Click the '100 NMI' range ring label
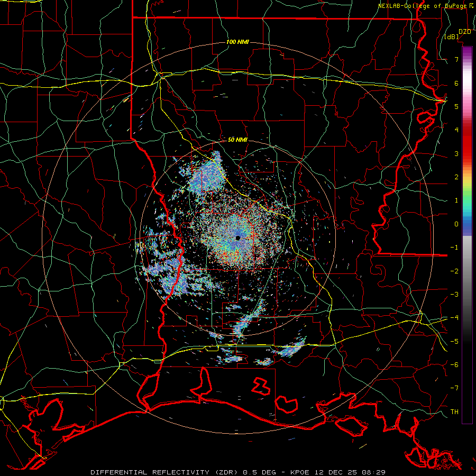The height and width of the screenshot is (476, 476). click(237, 42)
